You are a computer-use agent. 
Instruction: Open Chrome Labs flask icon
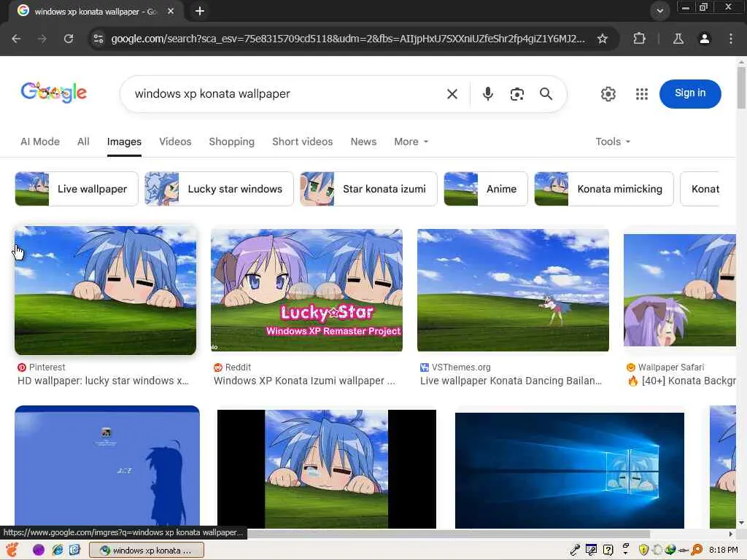click(678, 39)
